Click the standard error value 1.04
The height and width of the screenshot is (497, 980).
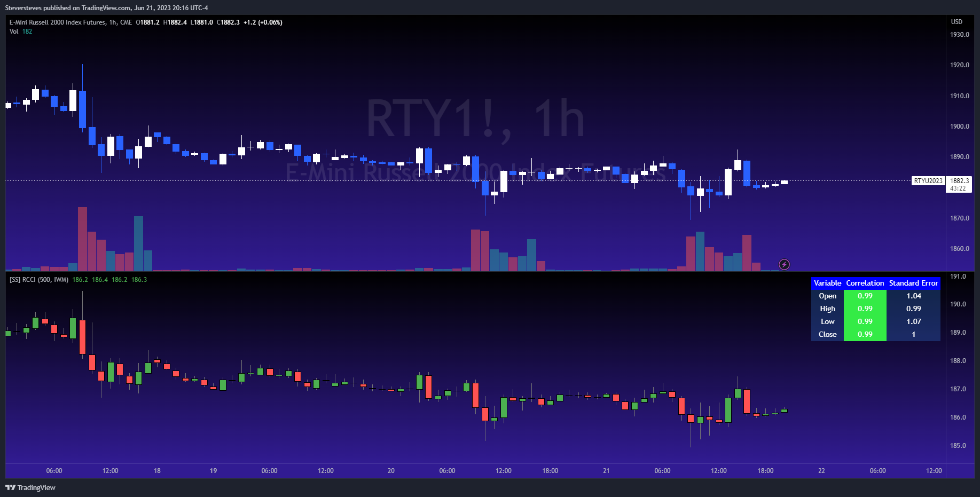(x=913, y=296)
